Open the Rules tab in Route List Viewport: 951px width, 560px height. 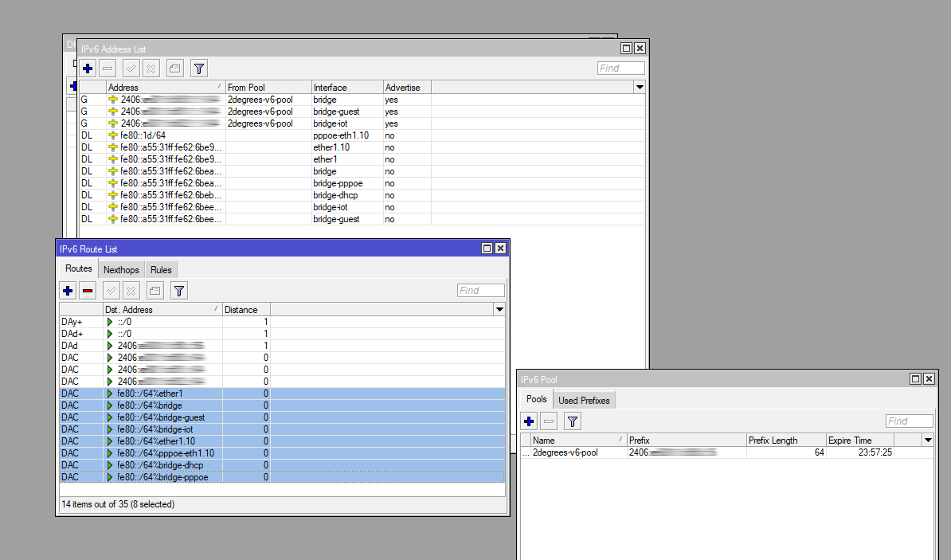[161, 270]
